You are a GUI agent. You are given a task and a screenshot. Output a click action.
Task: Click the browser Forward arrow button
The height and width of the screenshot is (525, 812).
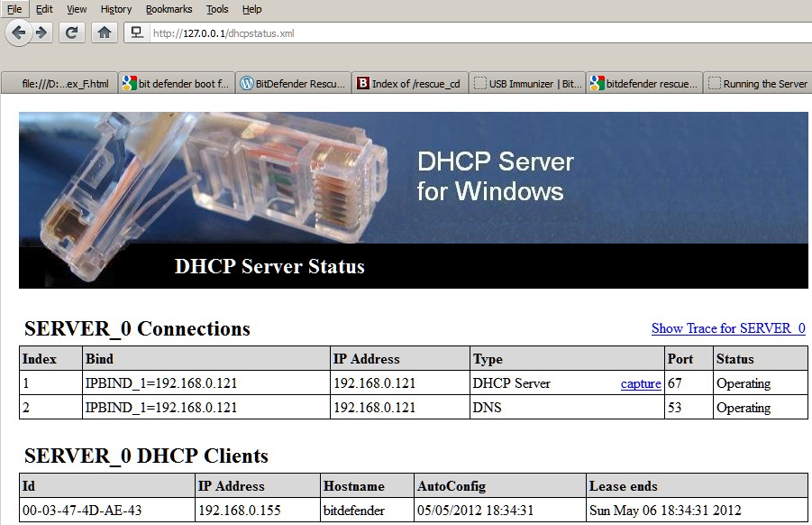(x=41, y=32)
